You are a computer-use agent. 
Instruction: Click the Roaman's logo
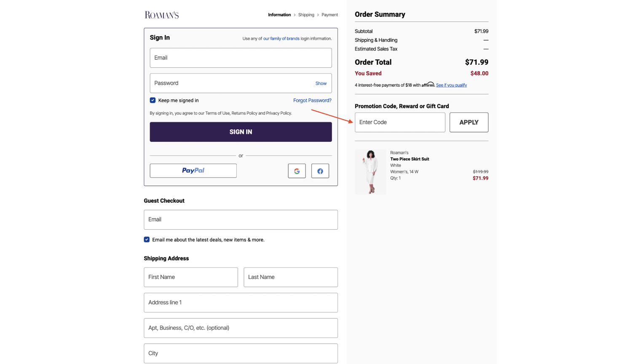point(161,14)
